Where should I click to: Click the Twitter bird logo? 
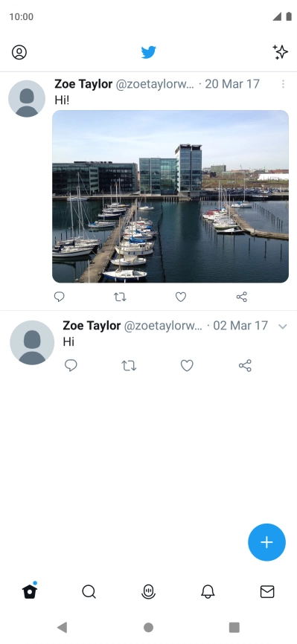pyautogui.click(x=149, y=53)
